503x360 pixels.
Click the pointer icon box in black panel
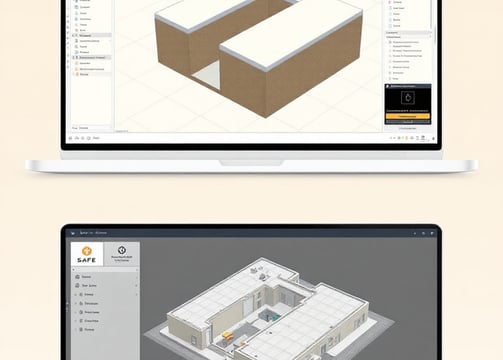[408, 98]
